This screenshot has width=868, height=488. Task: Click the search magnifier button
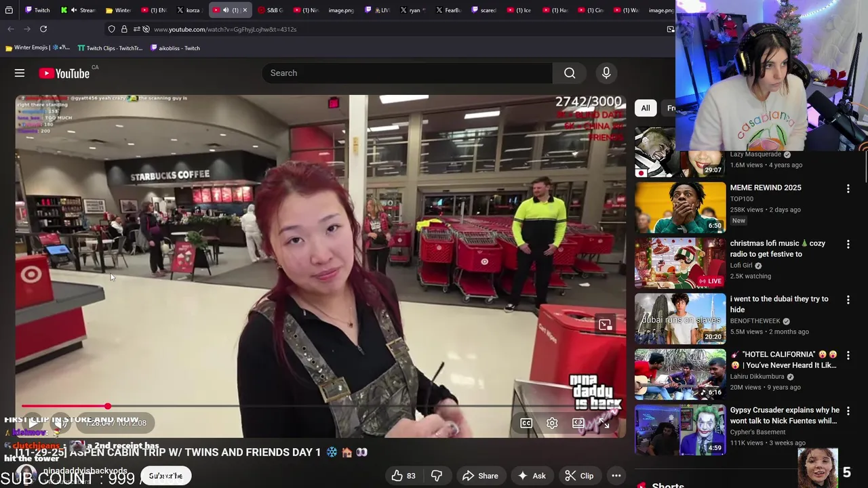click(570, 73)
